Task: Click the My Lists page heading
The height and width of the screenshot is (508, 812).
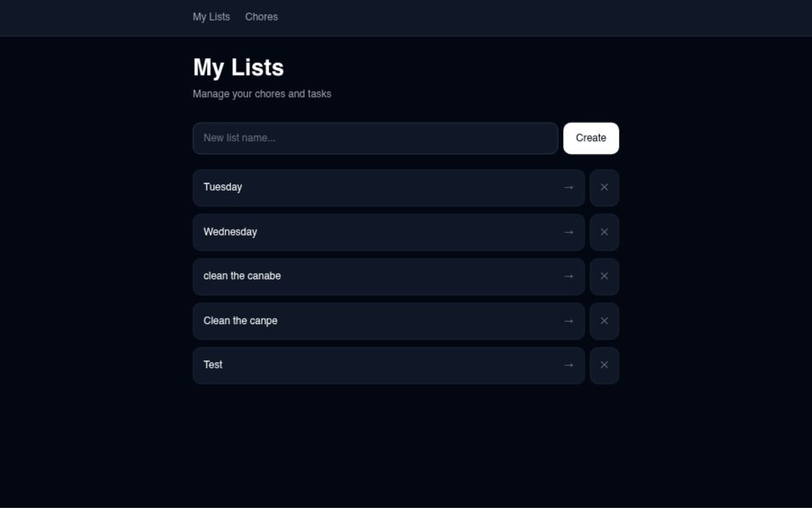Action: pos(238,67)
